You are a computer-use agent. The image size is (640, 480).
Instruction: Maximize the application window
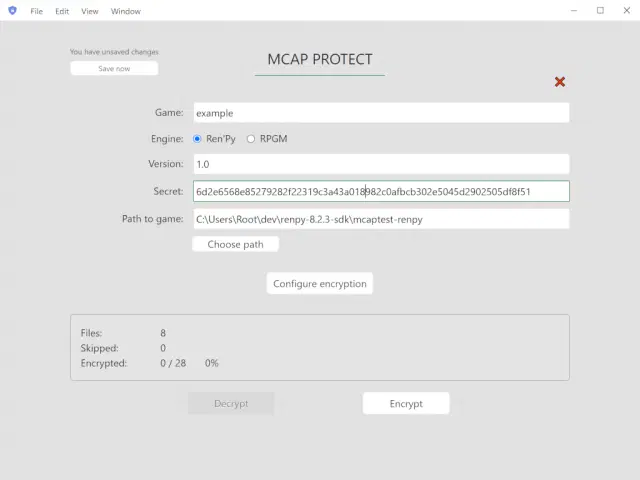pos(600,11)
